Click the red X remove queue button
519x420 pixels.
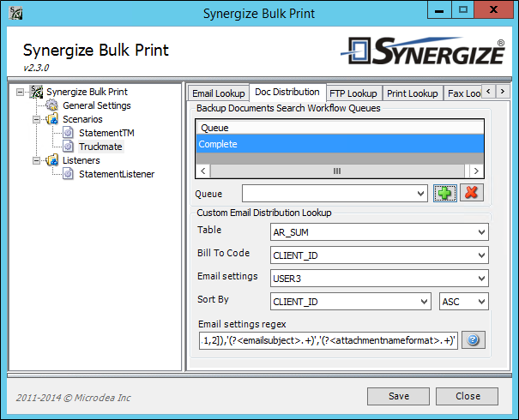pos(472,193)
